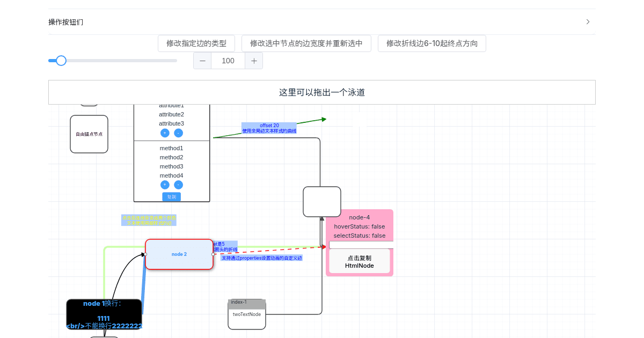Add attribute with plus icon under attribute3
Image resolution: width=644 pixels, height=338 pixels.
pyautogui.click(x=165, y=133)
